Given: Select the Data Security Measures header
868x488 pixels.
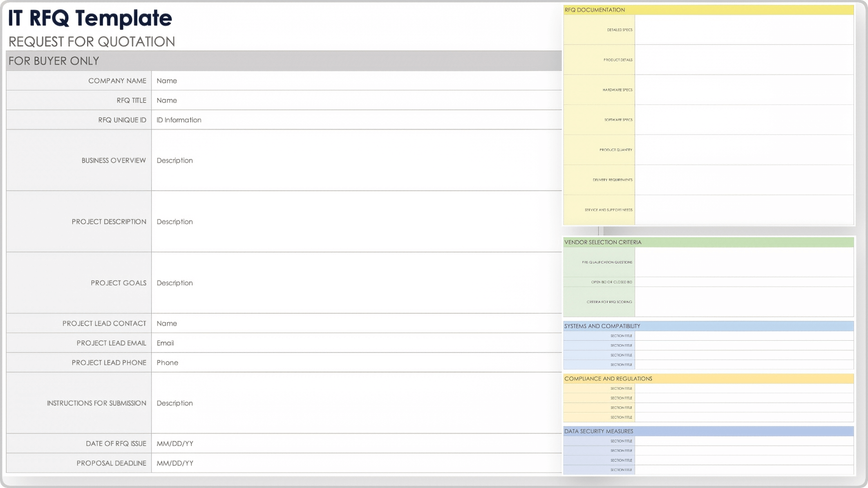Looking at the screenshot, I should tap(708, 432).
